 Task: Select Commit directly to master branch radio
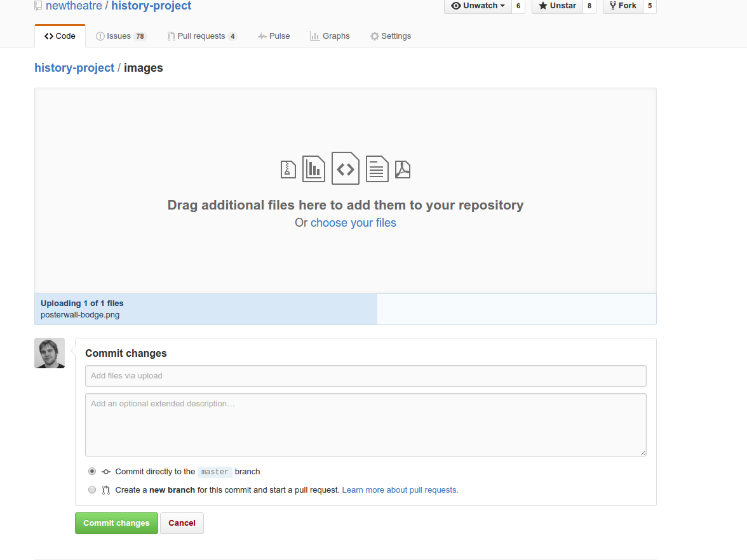coord(92,471)
